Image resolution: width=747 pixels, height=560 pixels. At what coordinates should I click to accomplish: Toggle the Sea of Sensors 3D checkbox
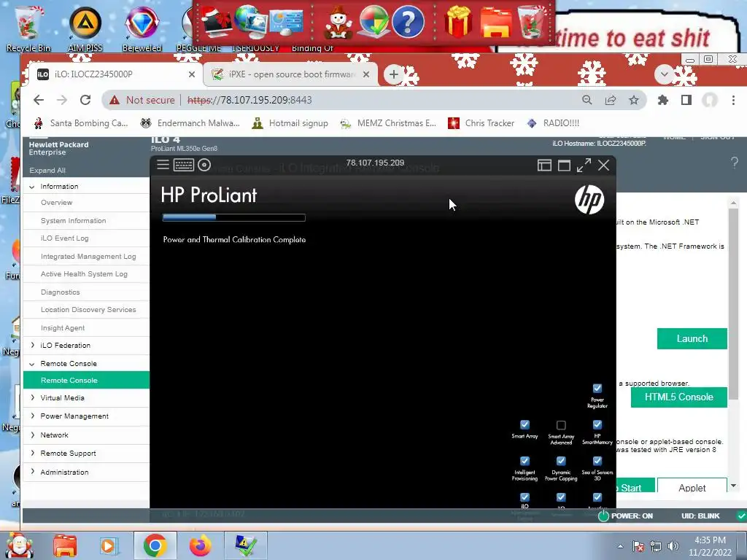(597, 461)
